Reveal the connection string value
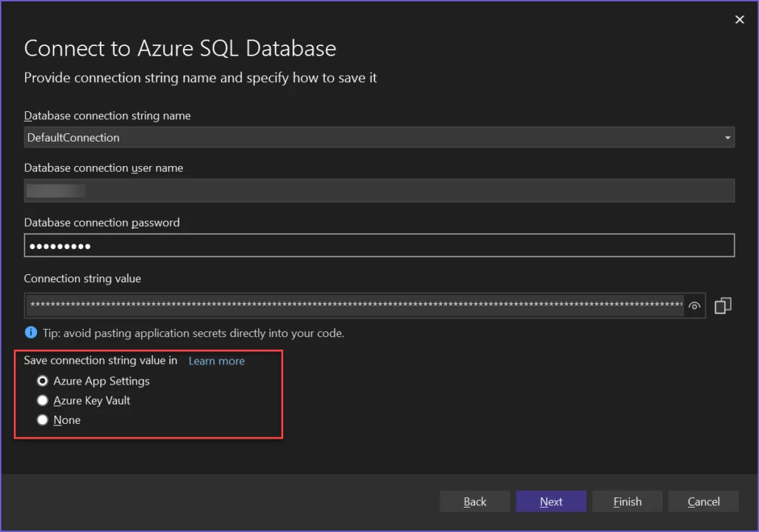 click(x=695, y=306)
